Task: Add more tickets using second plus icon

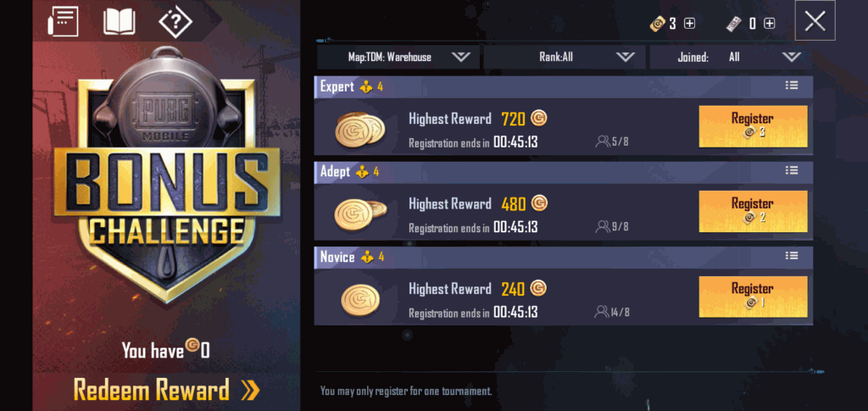Action: pos(770,23)
